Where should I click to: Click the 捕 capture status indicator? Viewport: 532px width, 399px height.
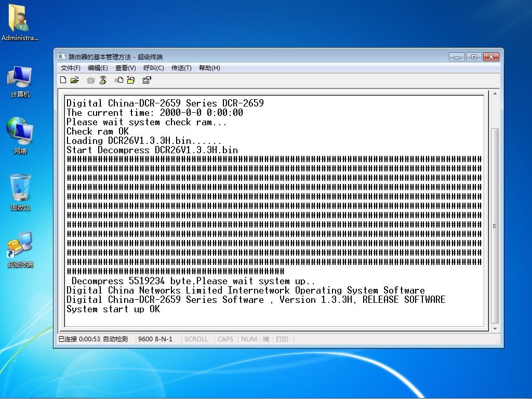coord(266,339)
